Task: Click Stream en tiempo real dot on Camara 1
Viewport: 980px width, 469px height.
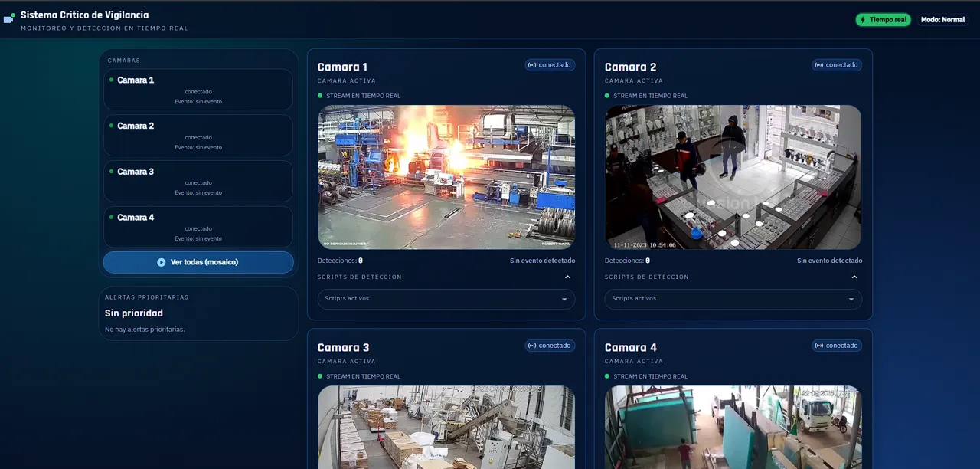Action: click(320, 96)
